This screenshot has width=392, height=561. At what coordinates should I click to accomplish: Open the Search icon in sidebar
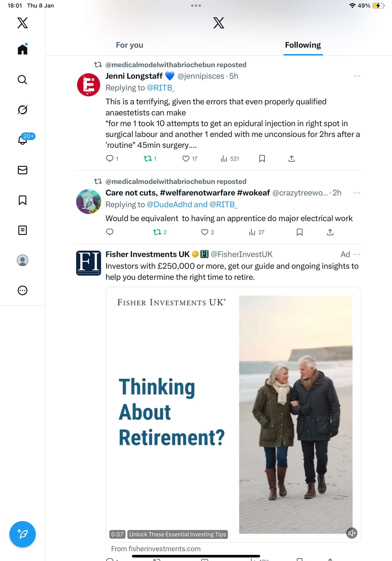(23, 80)
